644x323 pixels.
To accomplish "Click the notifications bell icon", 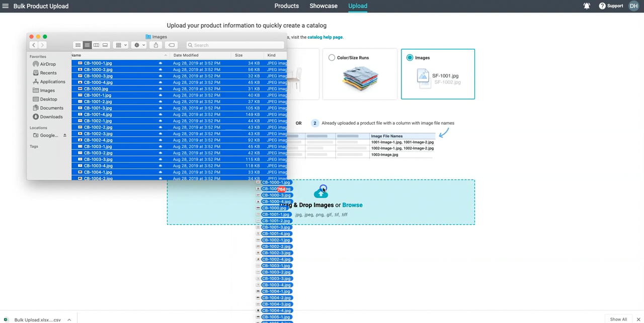I will point(587,6).
